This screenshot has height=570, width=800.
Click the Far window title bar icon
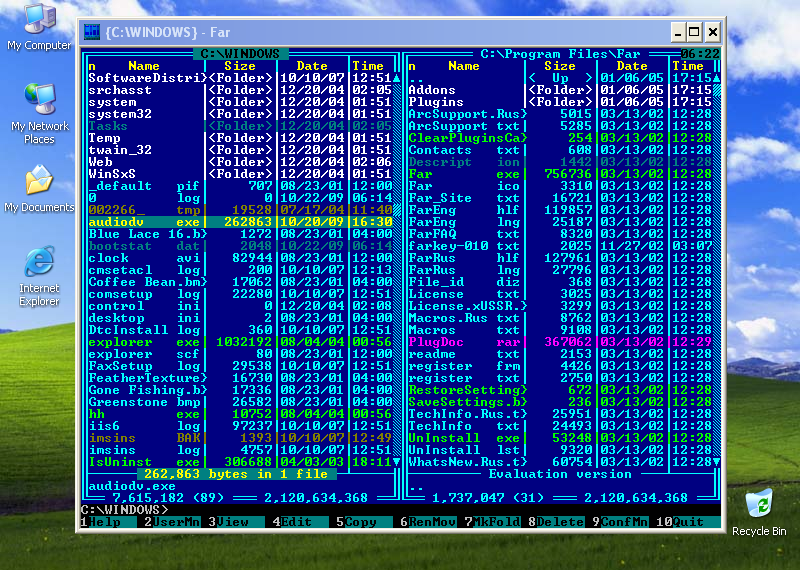92,32
